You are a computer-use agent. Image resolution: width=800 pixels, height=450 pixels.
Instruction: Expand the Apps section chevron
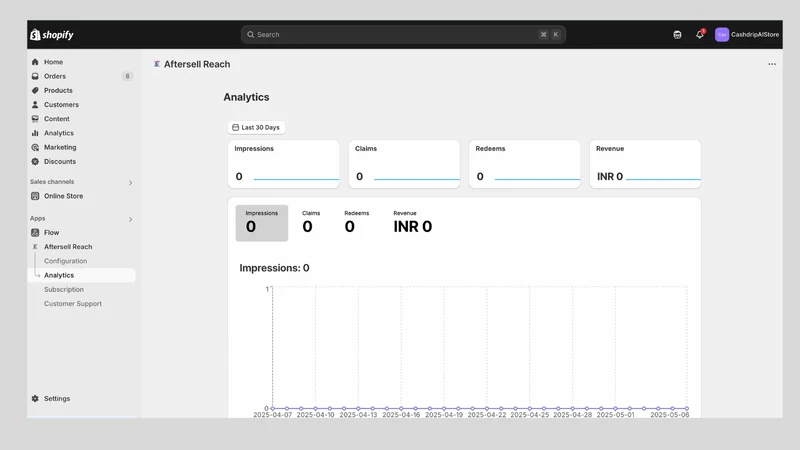pos(131,219)
